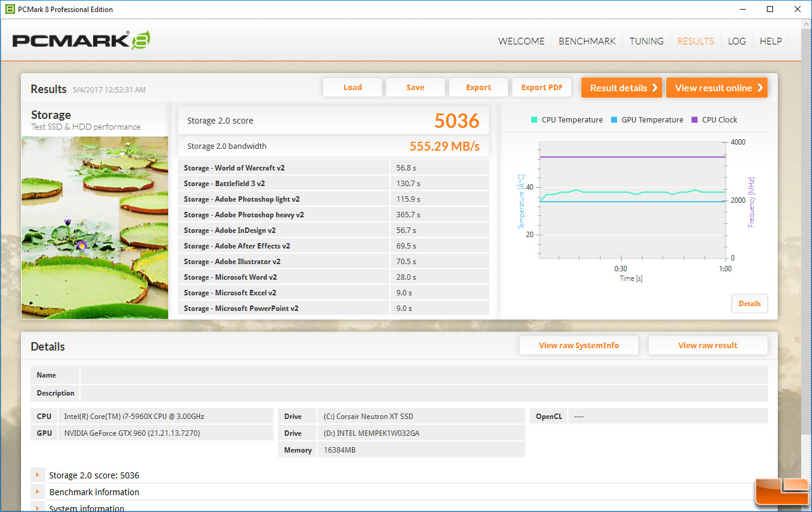
Task: Select the Adobe InDesign v2 row
Action: 333,230
